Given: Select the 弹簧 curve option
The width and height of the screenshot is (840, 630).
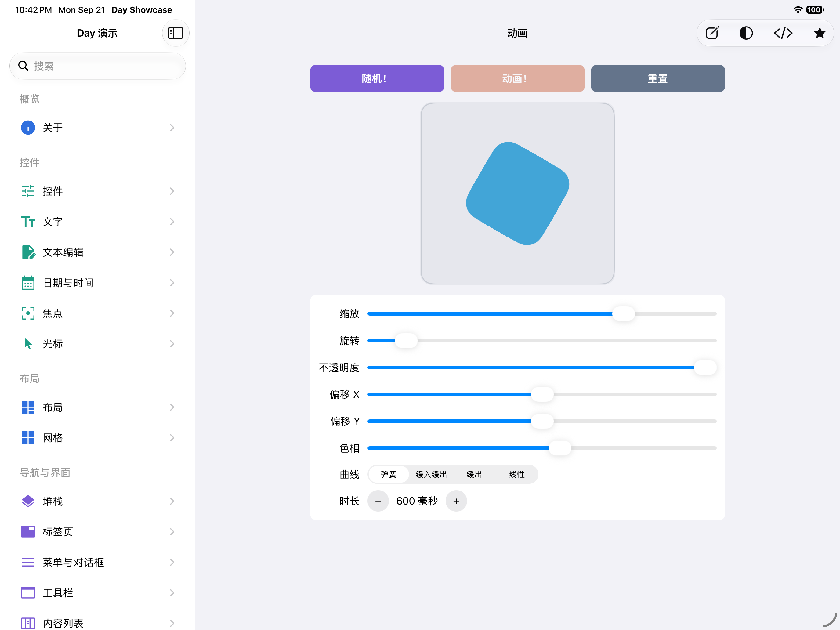Looking at the screenshot, I should (389, 474).
